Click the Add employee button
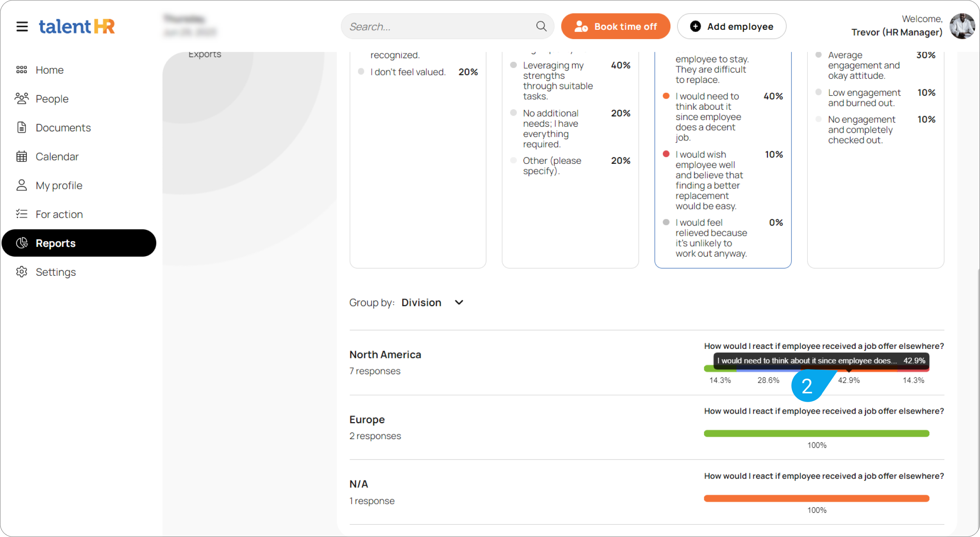980x537 pixels. click(x=731, y=26)
